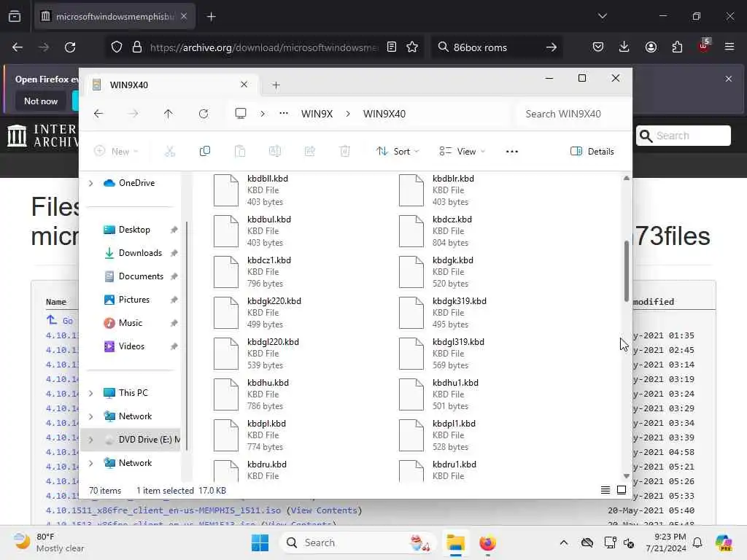Toggle Firefox reader view icon
This screenshot has width=747, height=560.
(391, 47)
